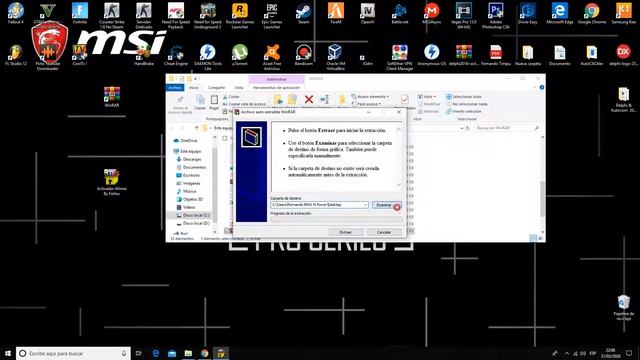Click the Steam desktop icon

click(x=304, y=13)
